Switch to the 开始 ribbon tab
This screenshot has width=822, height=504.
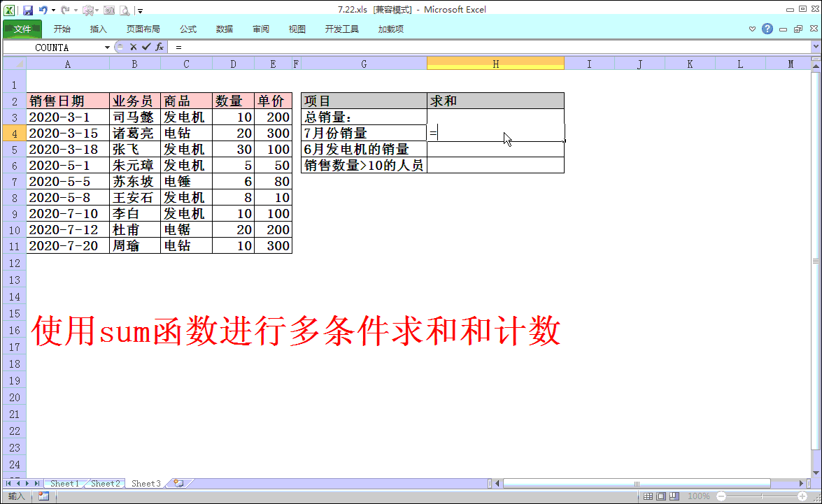62,29
